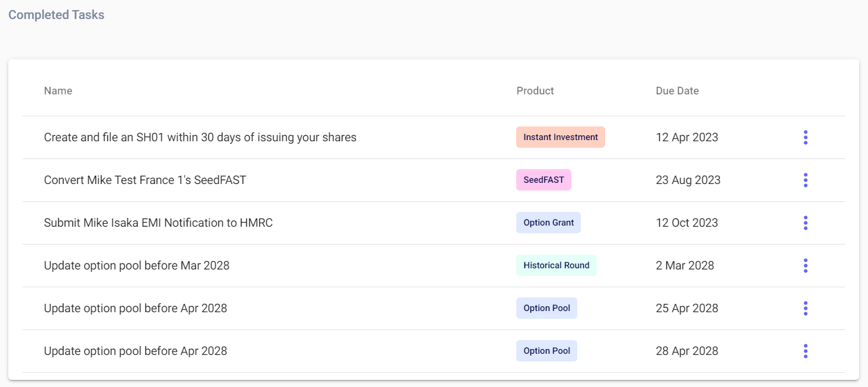Click Option Pool tag due 28 Apr 2028

[x=546, y=351]
